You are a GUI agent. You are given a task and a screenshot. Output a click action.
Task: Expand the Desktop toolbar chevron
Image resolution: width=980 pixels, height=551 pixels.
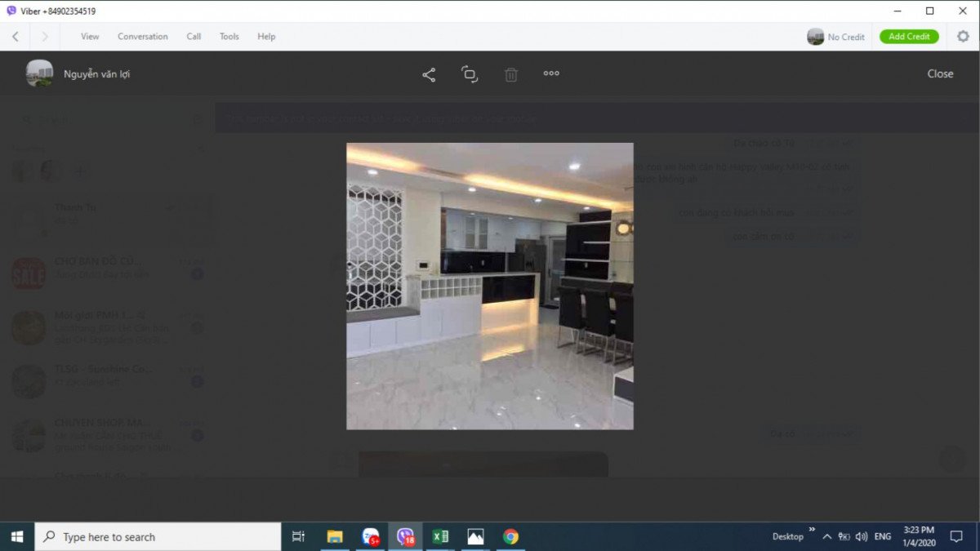coord(812,531)
